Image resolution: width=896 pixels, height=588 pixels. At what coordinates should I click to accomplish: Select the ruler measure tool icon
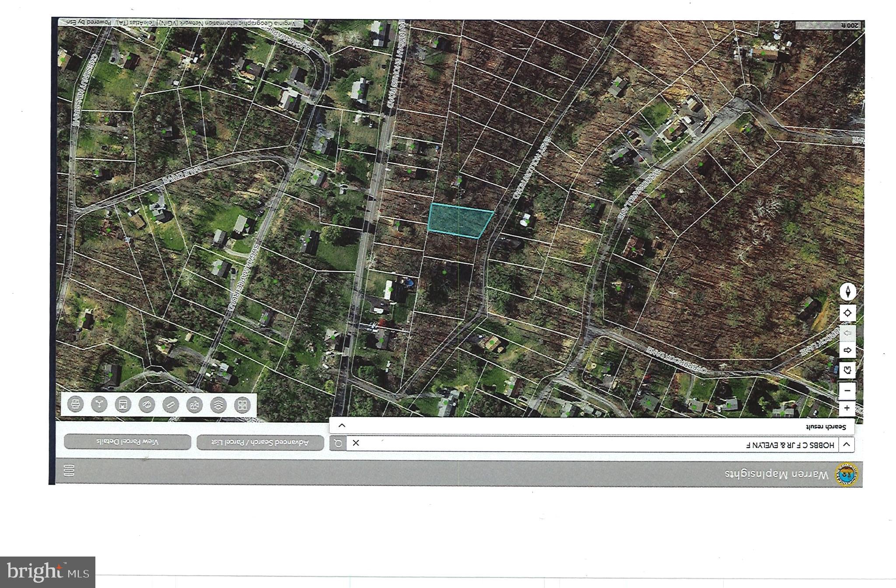click(171, 405)
